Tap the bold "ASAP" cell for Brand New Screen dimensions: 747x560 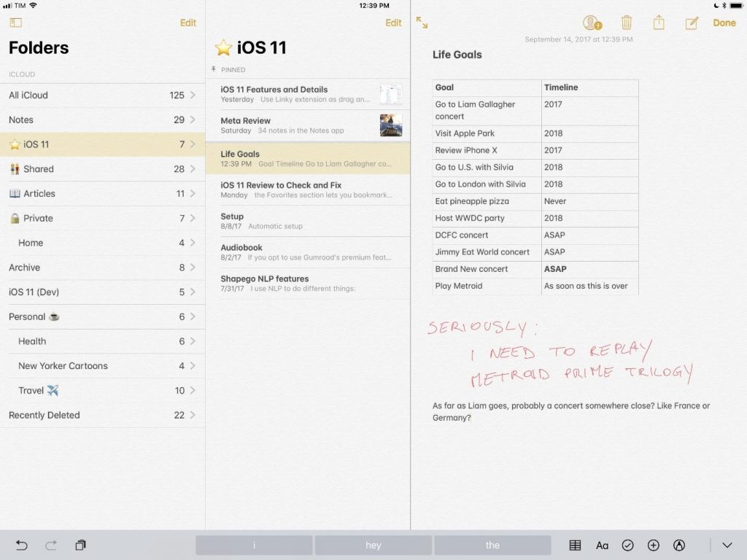click(589, 269)
